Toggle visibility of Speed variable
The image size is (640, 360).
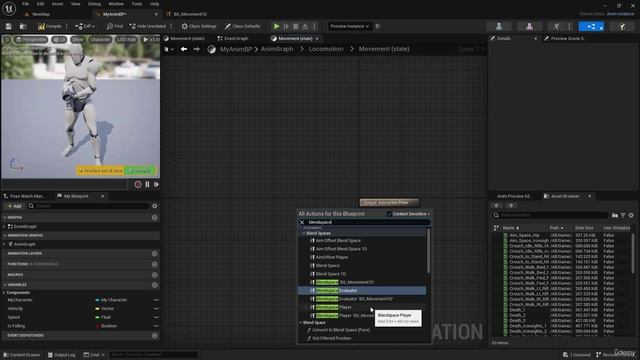coord(156,317)
